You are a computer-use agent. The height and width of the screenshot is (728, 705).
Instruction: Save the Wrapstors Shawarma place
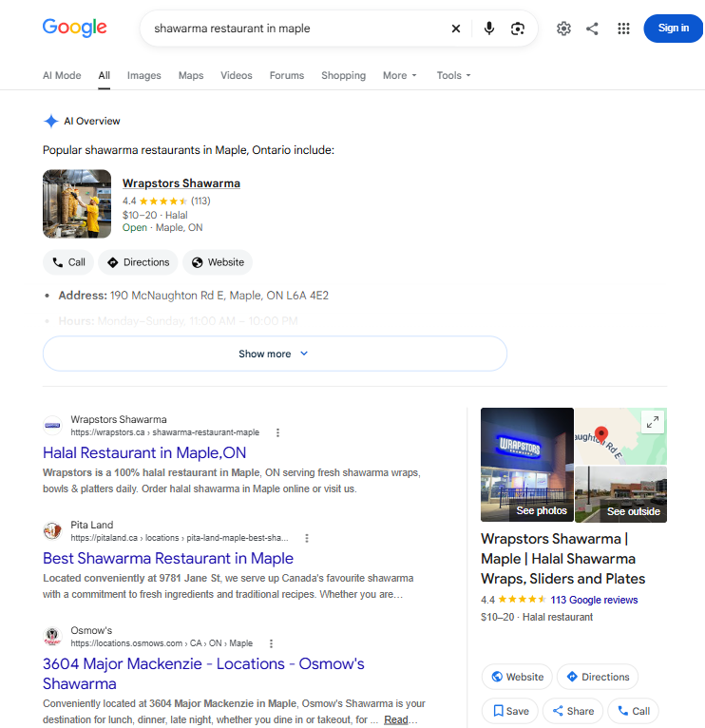(510, 711)
